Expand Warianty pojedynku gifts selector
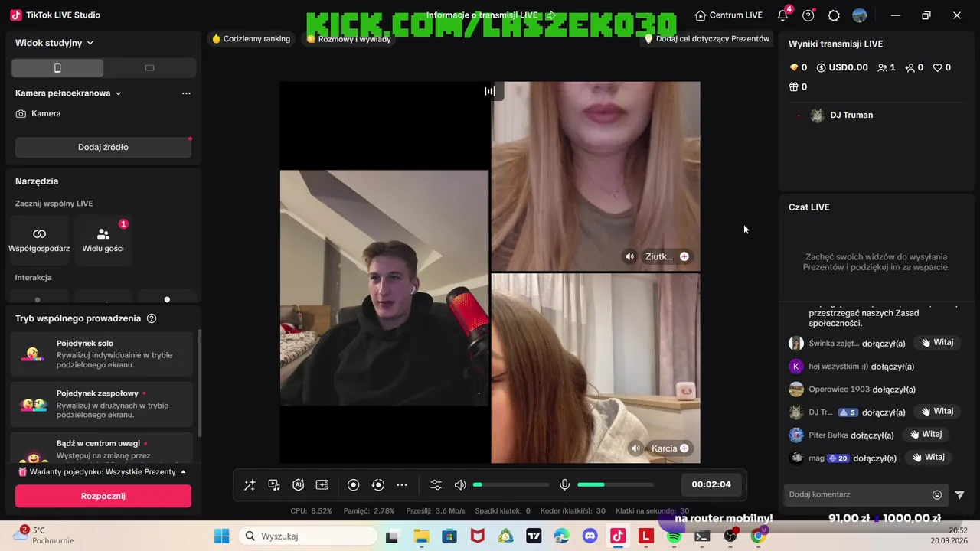The image size is (980, 551). [x=103, y=472]
